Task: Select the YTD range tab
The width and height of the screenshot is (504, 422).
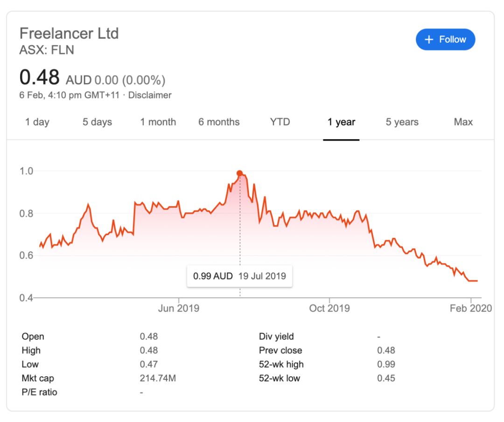Action: click(280, 122)
